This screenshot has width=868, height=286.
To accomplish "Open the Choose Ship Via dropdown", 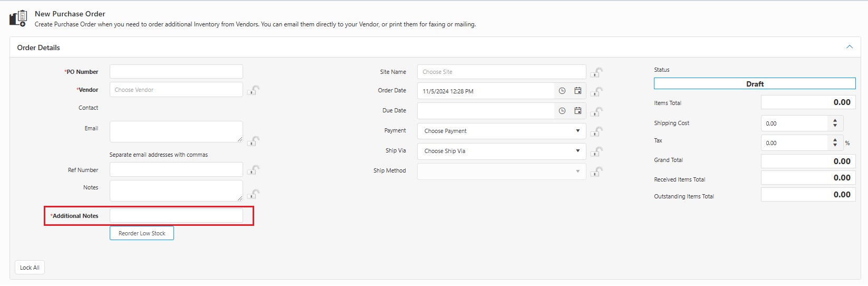I will pyautogui.click(x=501, y=151).
